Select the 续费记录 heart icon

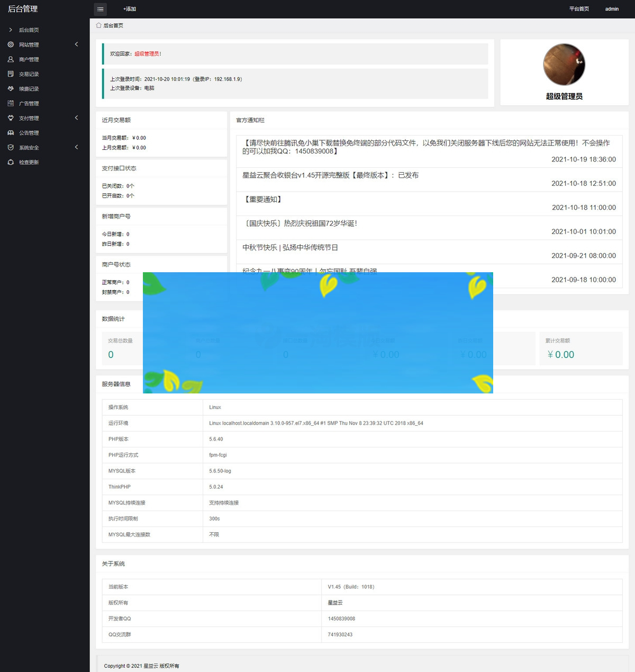10,88
